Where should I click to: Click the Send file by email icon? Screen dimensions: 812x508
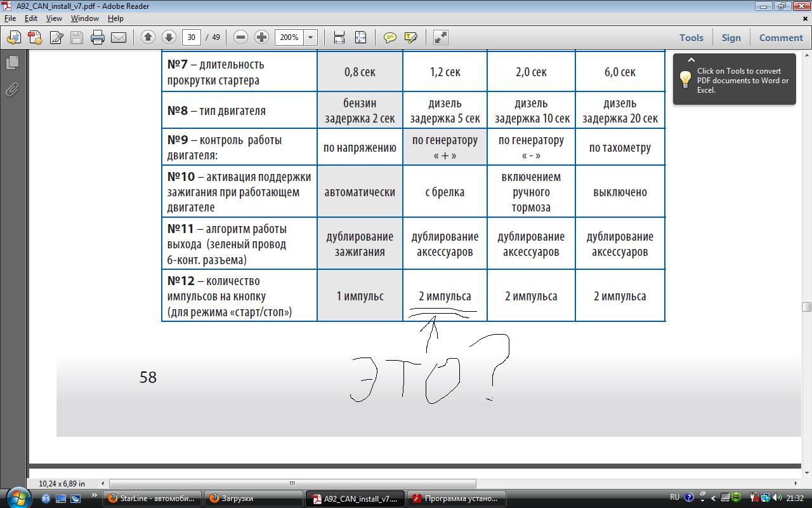click(x=119, y=37)
